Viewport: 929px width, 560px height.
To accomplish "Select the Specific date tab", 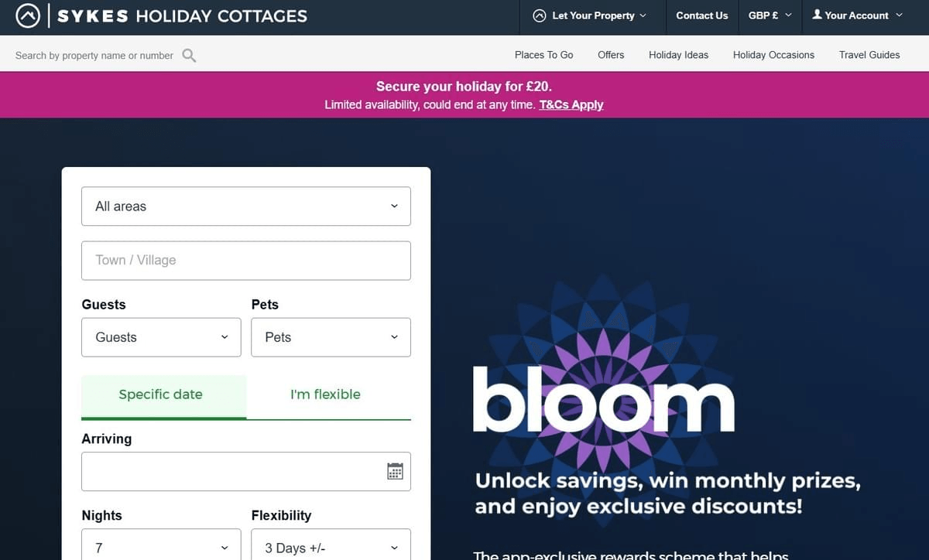I will click(x=161, y=394).
